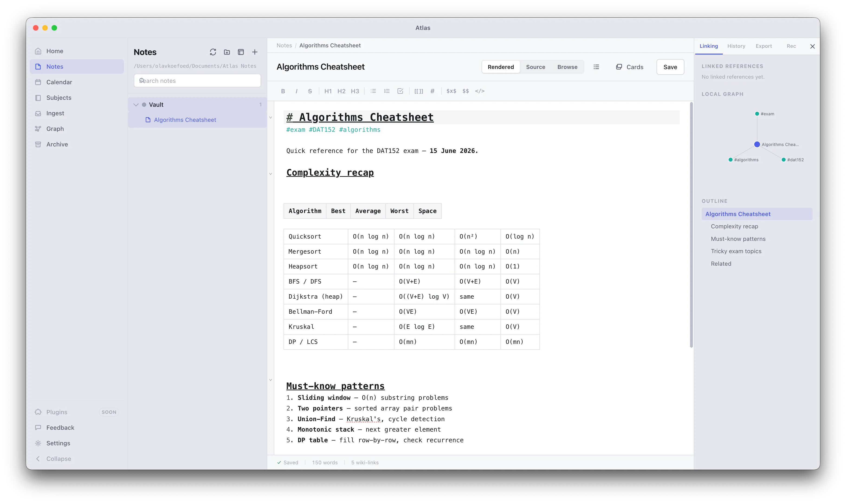Image resolution: width=846 pixels, height=504 pixels.
Task: Click the editor vertical scrollbar
Action: 691,225
